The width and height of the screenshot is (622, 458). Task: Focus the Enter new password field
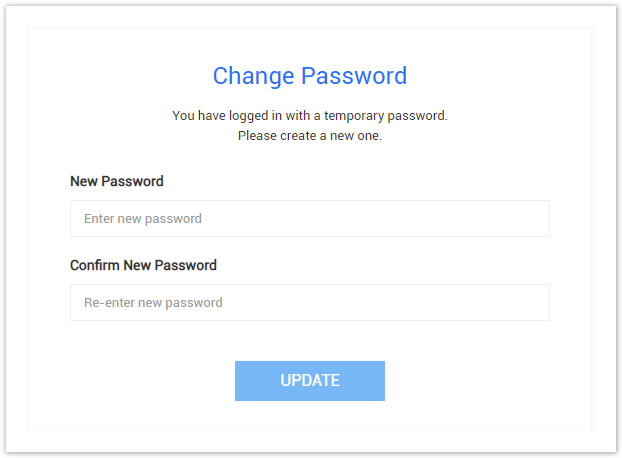310,218
